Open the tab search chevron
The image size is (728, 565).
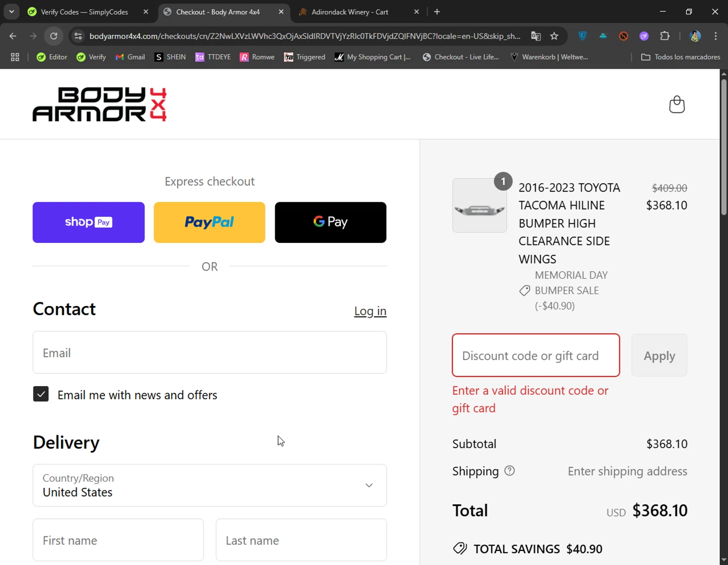(11, 12)
